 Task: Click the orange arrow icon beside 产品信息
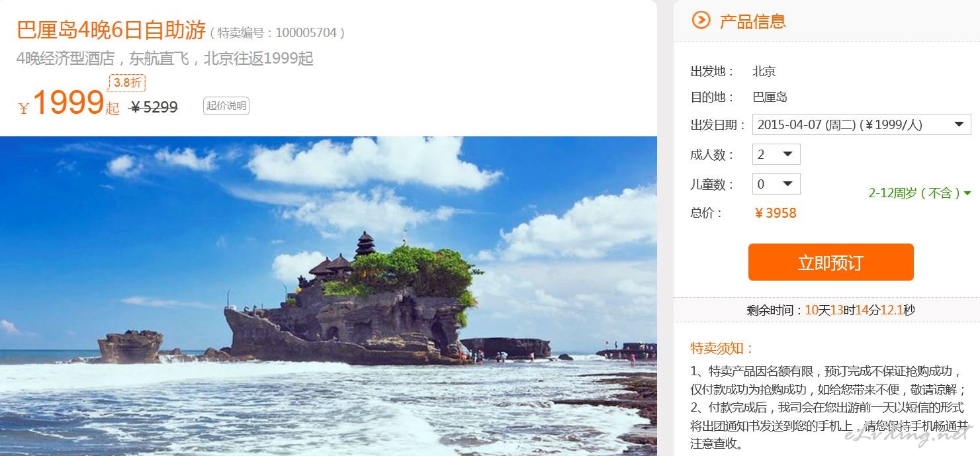701,21
